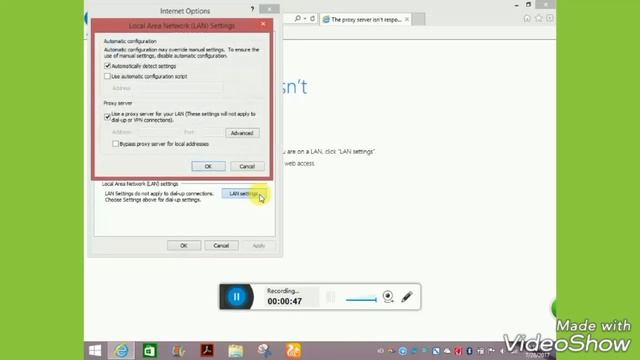Close the Local Area Network Settings dialog
Image resolution: width=640 pixels, height=360 pixels.
263,24
